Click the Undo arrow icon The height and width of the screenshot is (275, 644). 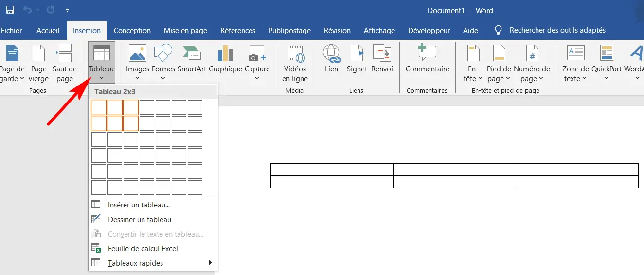tap(27, 10)
